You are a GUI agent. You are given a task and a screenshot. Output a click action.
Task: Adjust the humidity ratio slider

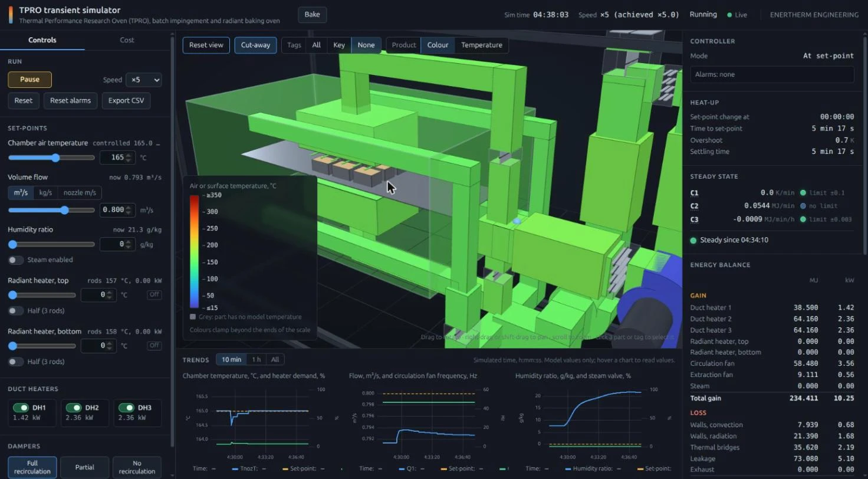pyautogui.click(x=51, y=244)
